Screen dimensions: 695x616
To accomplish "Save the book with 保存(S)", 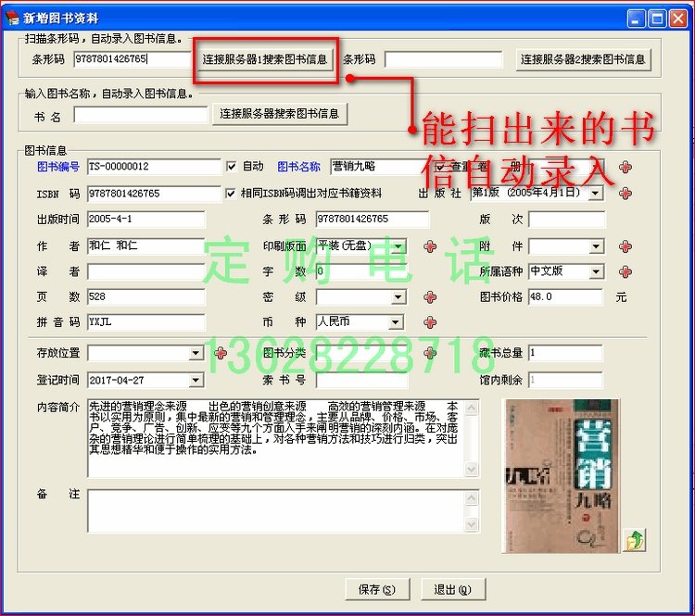I will (377, 589).
